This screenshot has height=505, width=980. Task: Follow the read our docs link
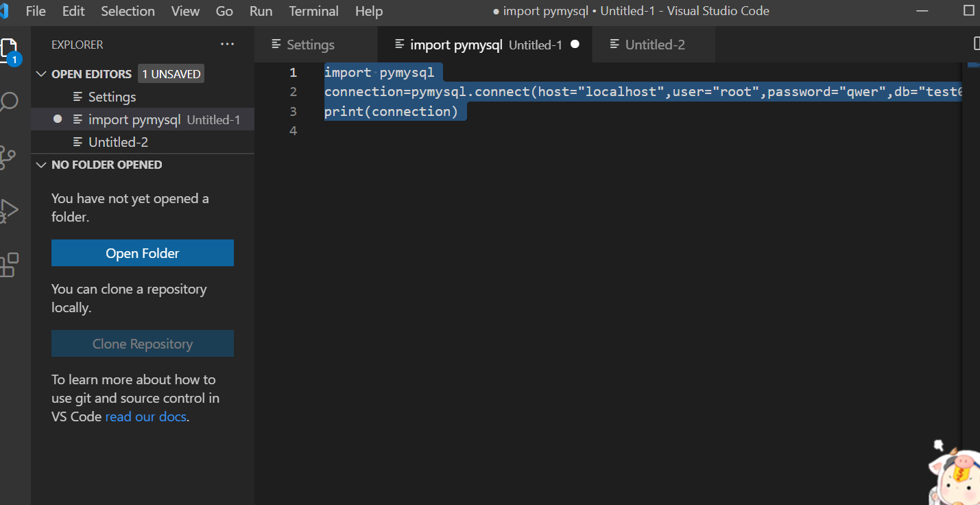coord(146,416)
